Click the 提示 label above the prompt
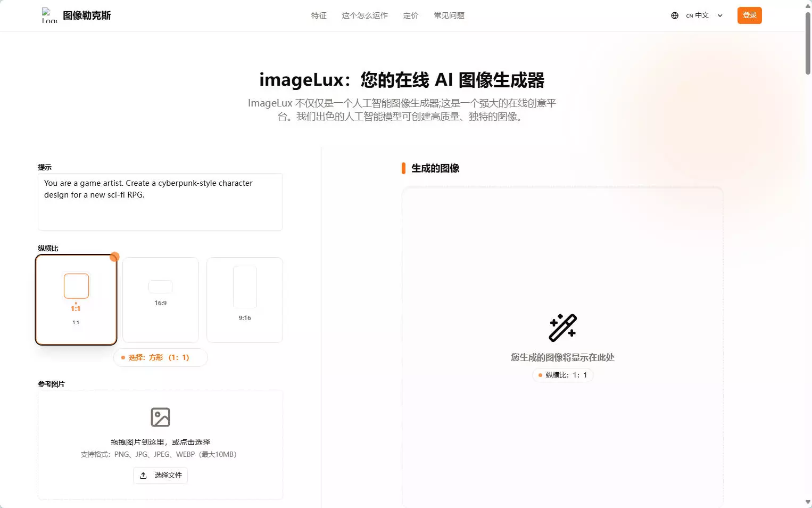This screenshot has height=508, width=812. click(45, 167)
